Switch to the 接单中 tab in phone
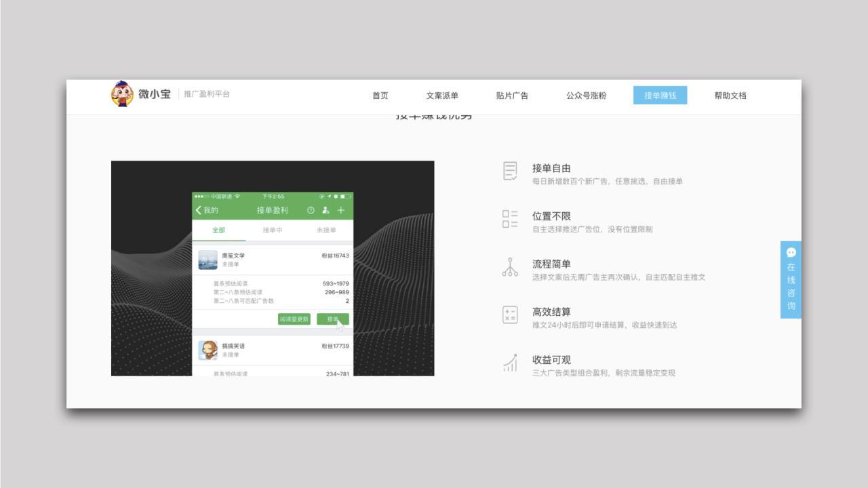Viewport: 868px width, 488px height. (x=273, y=230)
